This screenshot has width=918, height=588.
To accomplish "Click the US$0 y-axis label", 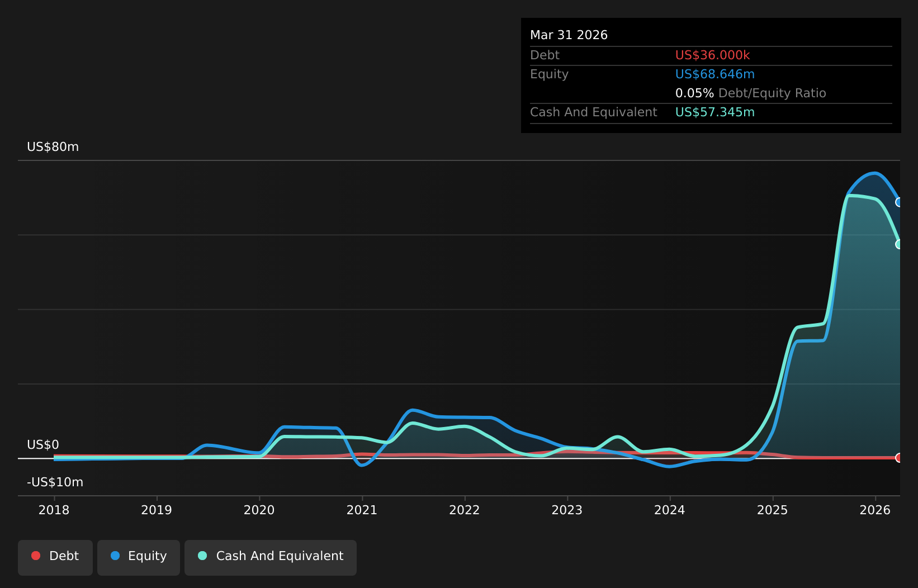I will click(43, 445).
